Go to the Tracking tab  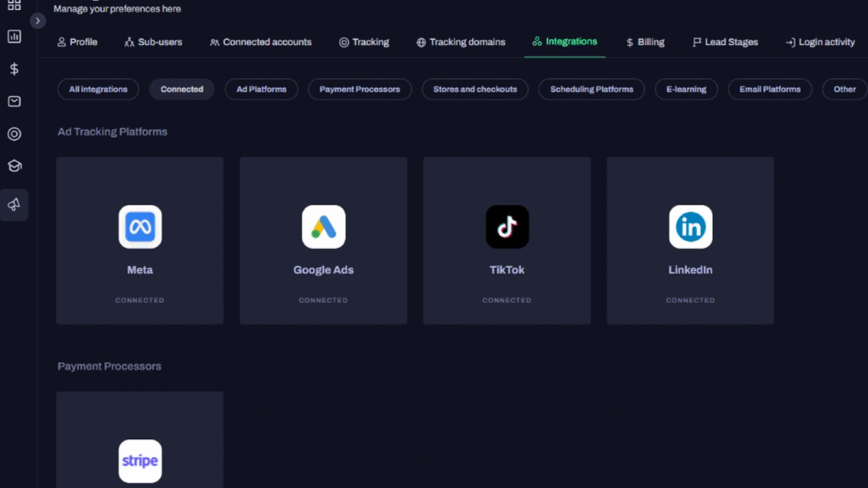pyautogui.click(x=364, y=42)
